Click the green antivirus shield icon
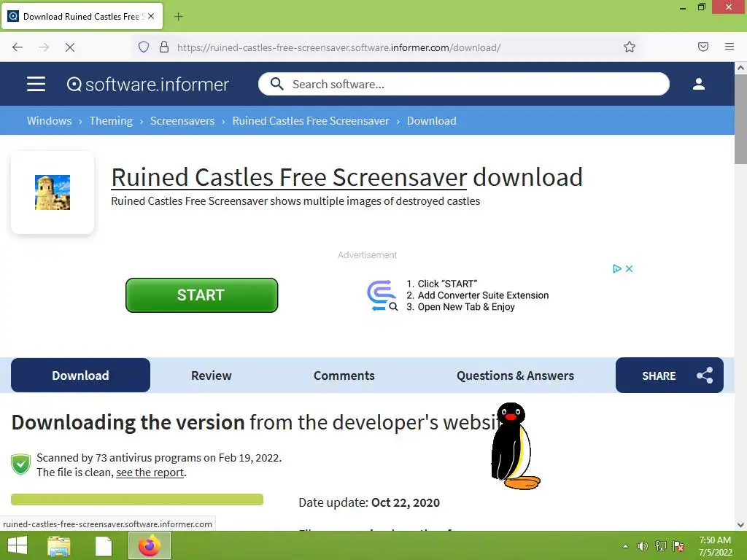The width and height of the screenshot is (747, 560). [x=21, y=464]
